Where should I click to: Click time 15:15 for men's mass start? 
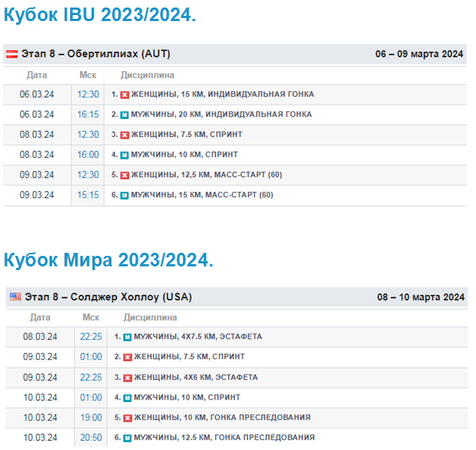88,195
